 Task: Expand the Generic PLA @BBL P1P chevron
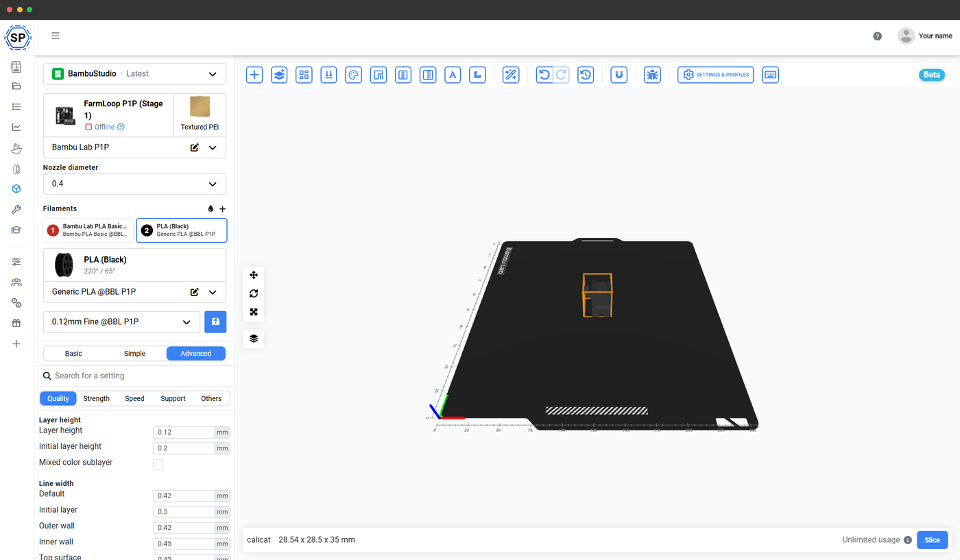coord(213,292)
